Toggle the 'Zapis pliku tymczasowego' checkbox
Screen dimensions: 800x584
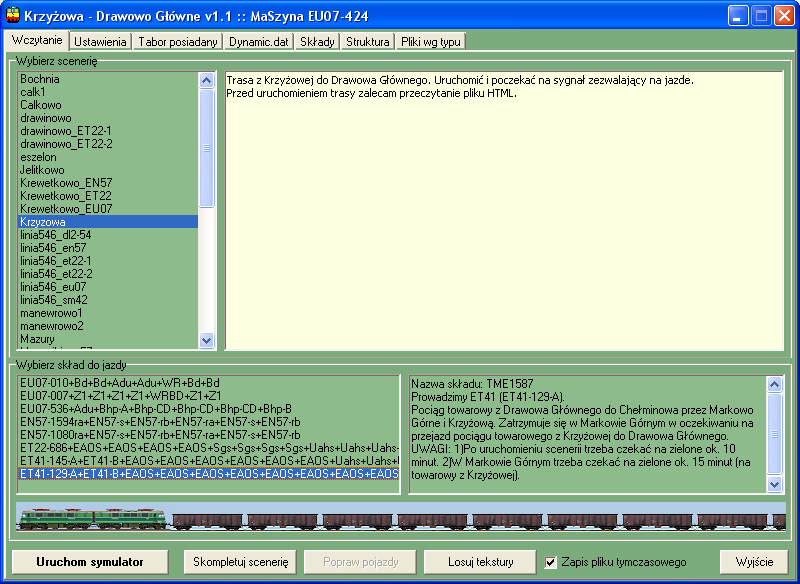coord(551,562)
